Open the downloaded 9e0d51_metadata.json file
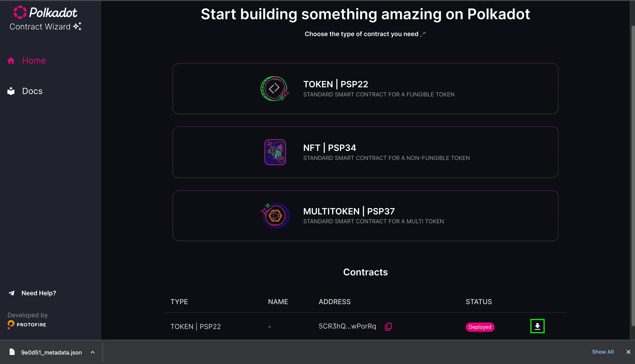Screen dimensions: 635x364 (x=51, y=352)
